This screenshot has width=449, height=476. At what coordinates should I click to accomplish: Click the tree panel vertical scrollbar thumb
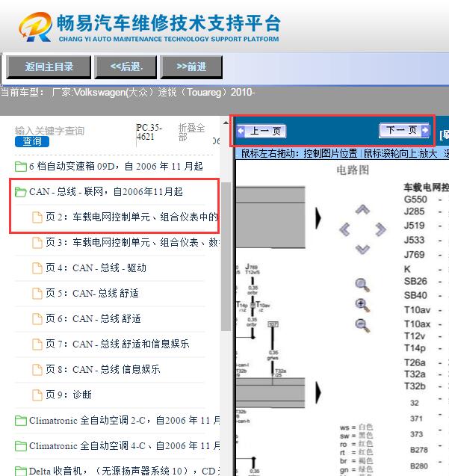pos(226,256)
